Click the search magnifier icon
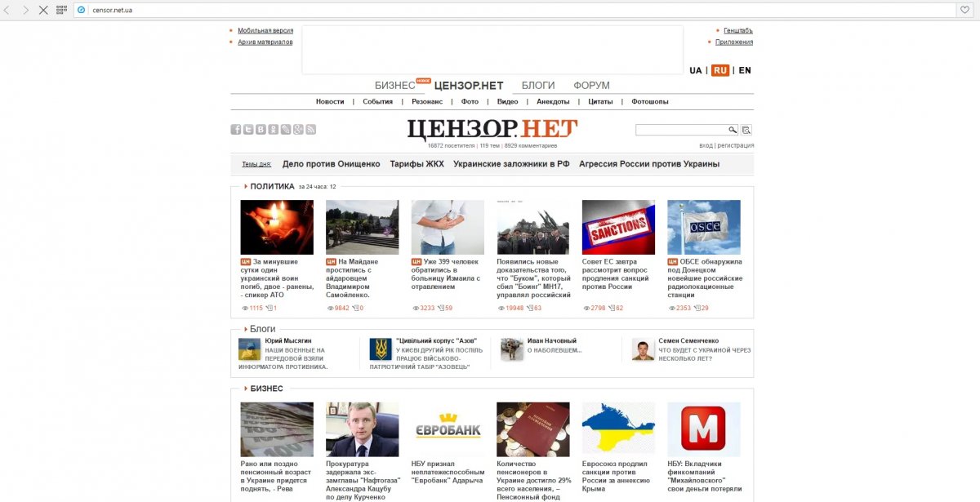The height and width of the screenshot is (502, 980). click(x=733, y=130)
